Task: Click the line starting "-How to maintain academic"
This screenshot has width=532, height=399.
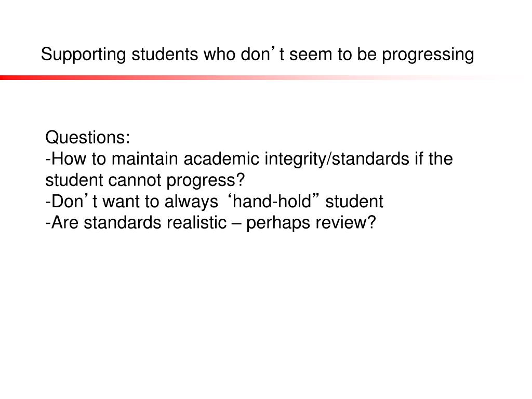Action: pyautogui.click(x=249, y=159)
